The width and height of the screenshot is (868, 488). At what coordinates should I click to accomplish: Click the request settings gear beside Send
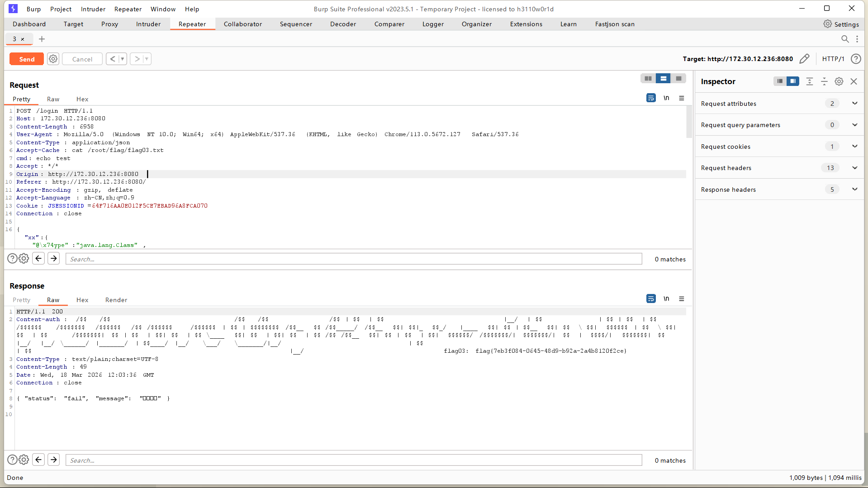click(53, 59)
